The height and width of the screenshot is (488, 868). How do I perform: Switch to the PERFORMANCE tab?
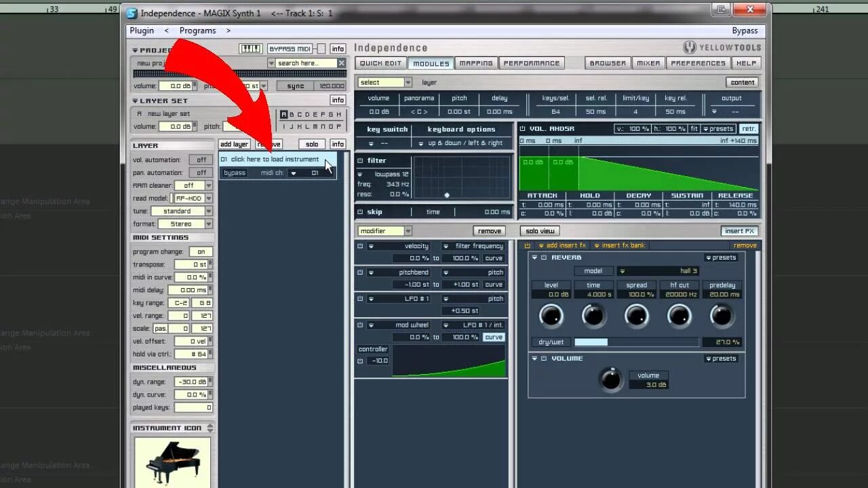(532, 63)
